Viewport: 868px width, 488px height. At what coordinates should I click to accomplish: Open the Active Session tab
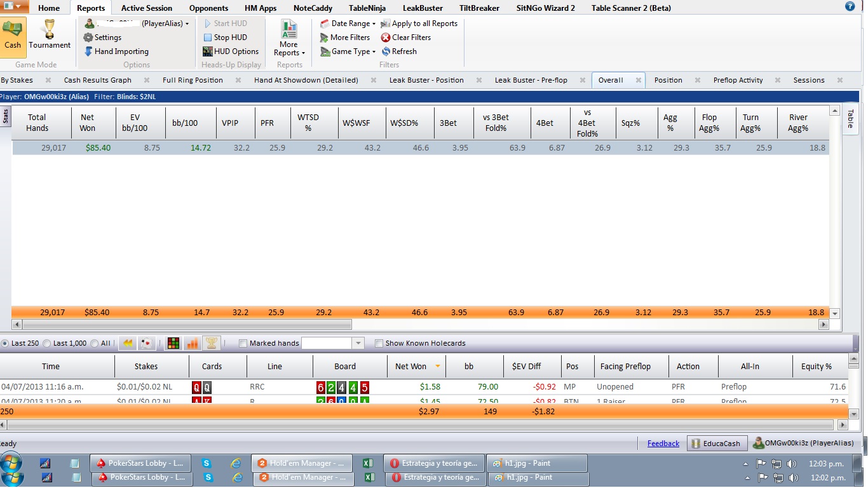pyautogui.click(x=147, y=8)
